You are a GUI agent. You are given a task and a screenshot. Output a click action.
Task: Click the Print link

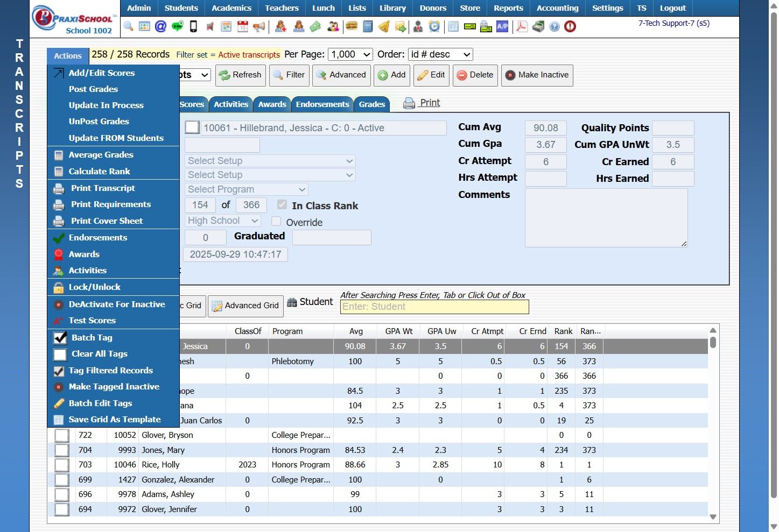[430, 103]
